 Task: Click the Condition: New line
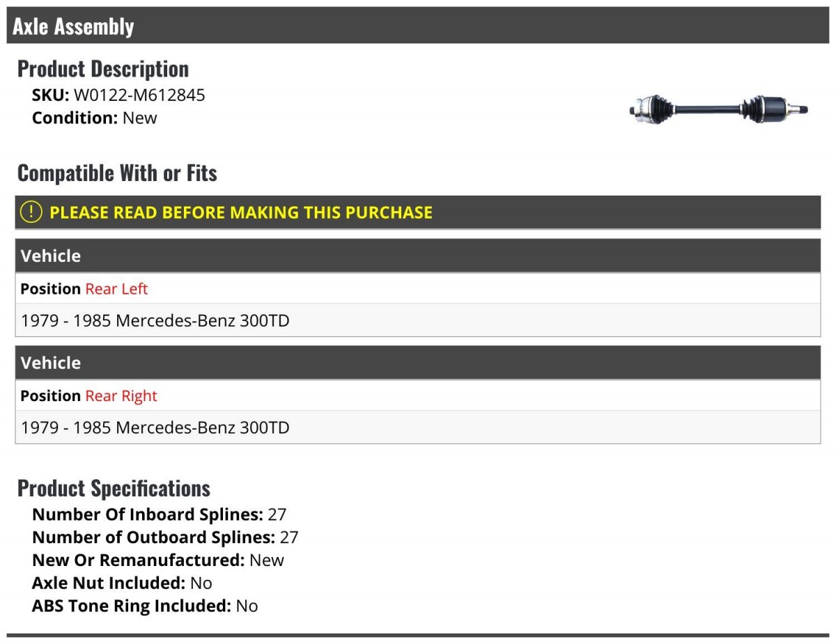pos(95,118)
